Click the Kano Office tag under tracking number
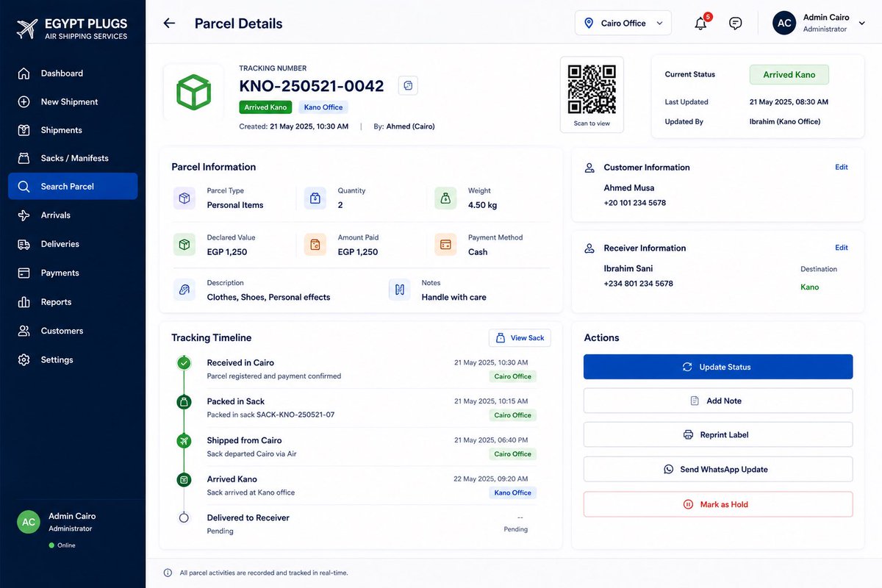 [x=323, y=107]
